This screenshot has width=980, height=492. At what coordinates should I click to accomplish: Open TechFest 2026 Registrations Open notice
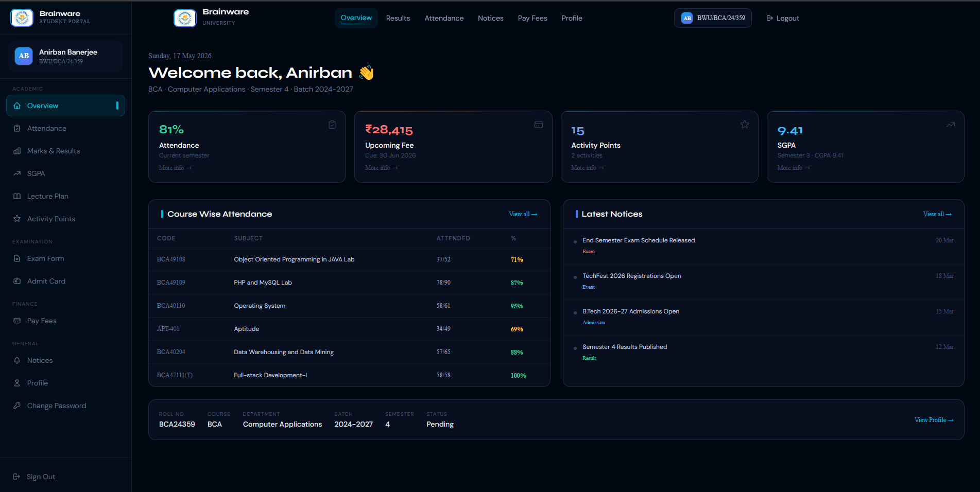[763, 282]
